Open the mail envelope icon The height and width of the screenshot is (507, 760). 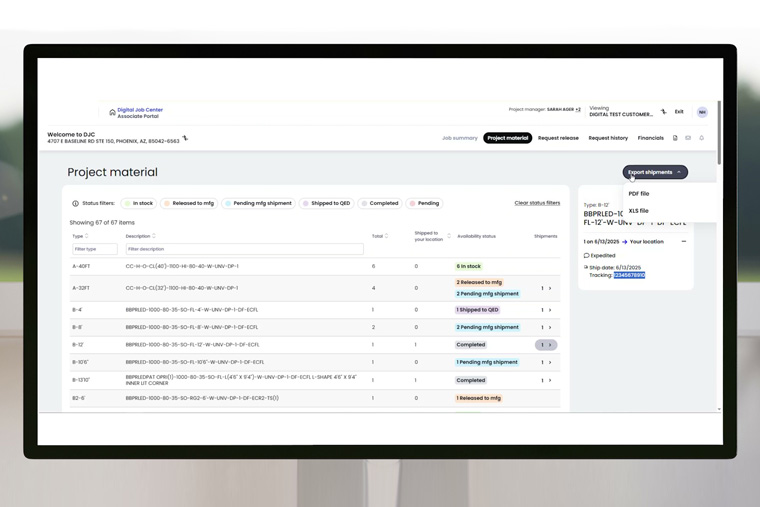[688, 138]
